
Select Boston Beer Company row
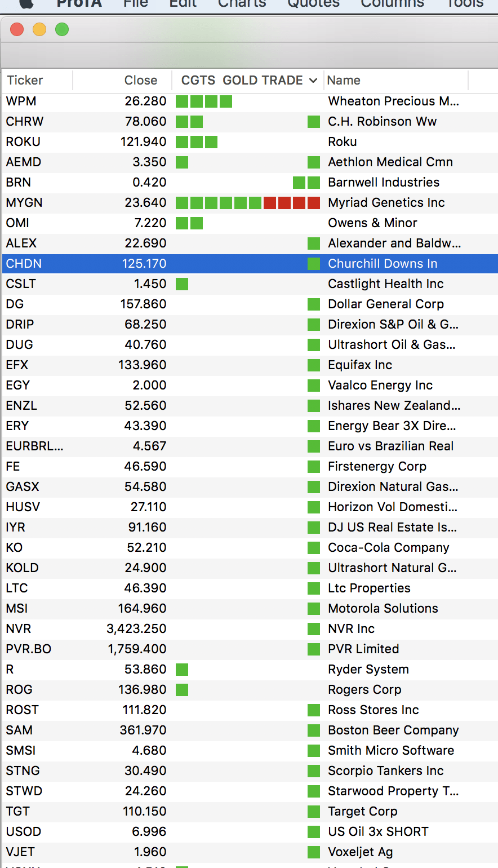(249, 730)
